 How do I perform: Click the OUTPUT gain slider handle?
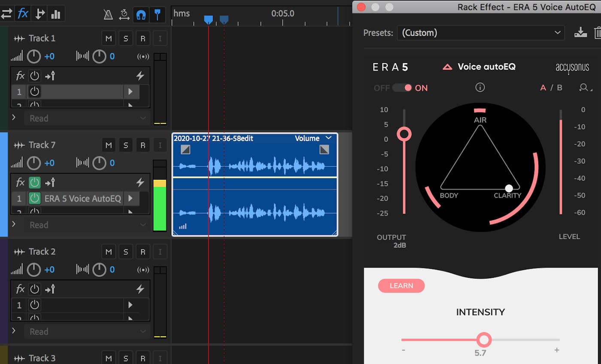404,134
